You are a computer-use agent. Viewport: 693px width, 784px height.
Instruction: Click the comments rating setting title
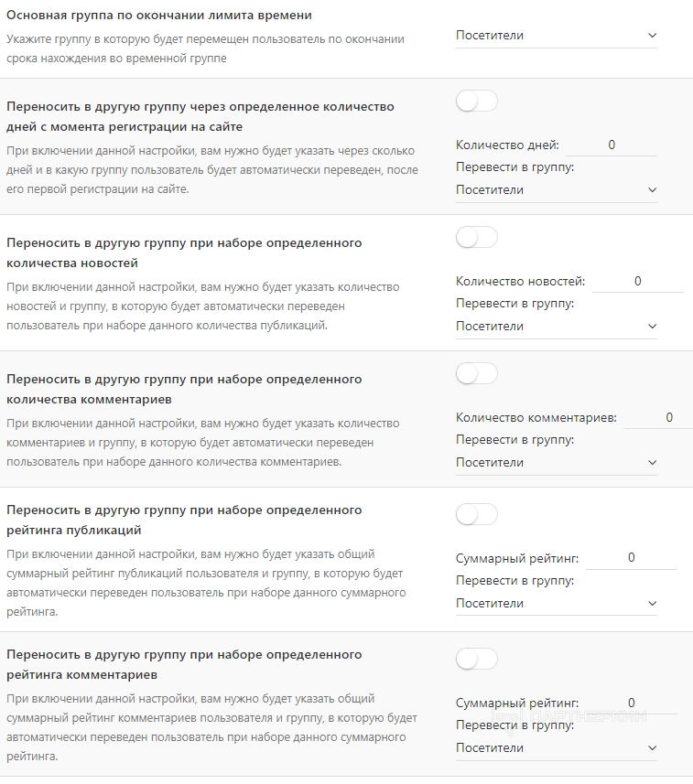tap(184, 664)
